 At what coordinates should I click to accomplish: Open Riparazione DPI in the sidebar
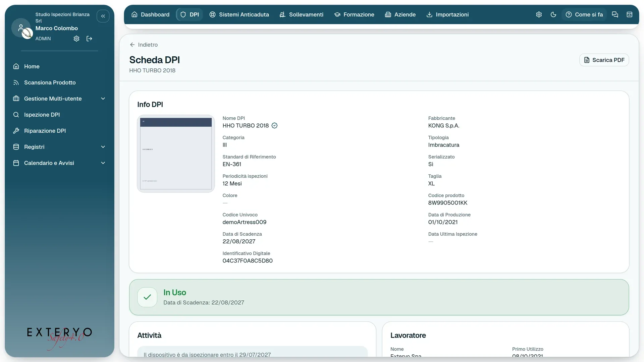click(x=59, y=131)
